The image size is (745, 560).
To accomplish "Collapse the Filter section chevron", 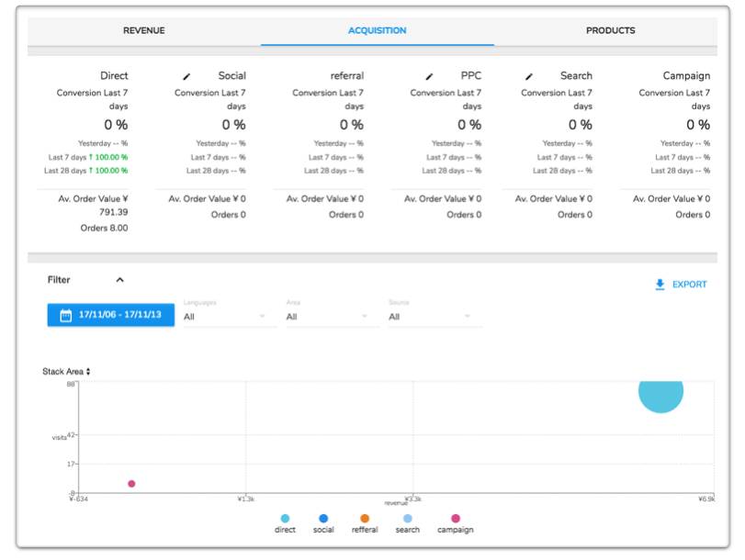I will pyautogui.click(x=119, y=280).
